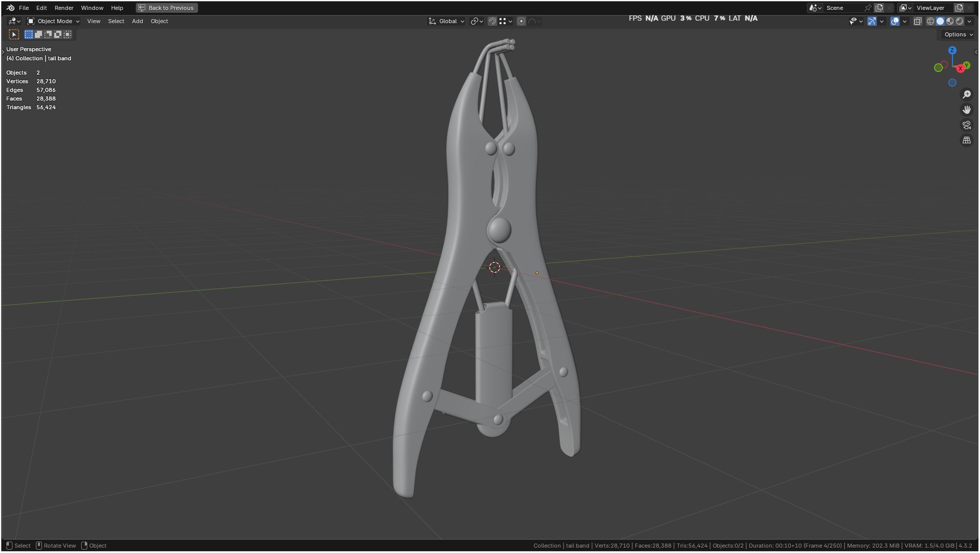The height and width of the screenshot is (553, 980).
Task: Open Global transform orientation dropdown
Action: click(x=446, y=22)
